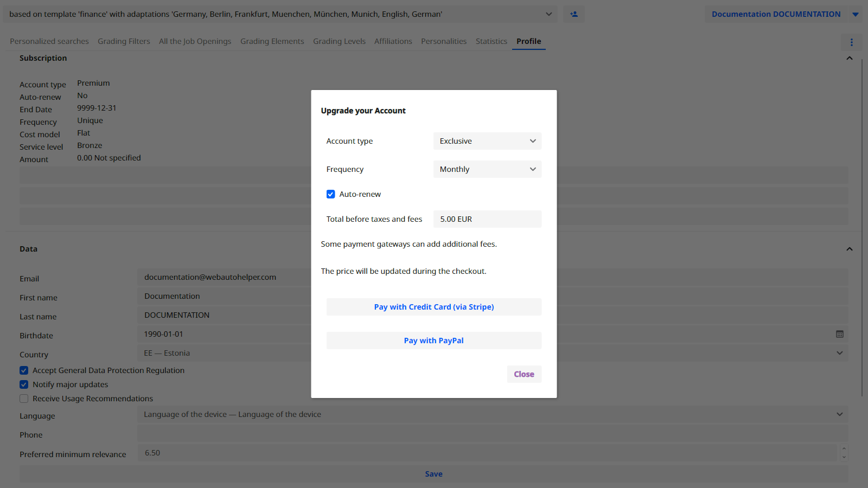This screenshot has width=868, height=488.
Task: Switch to the Grading Filters tab
Action: 124,41
